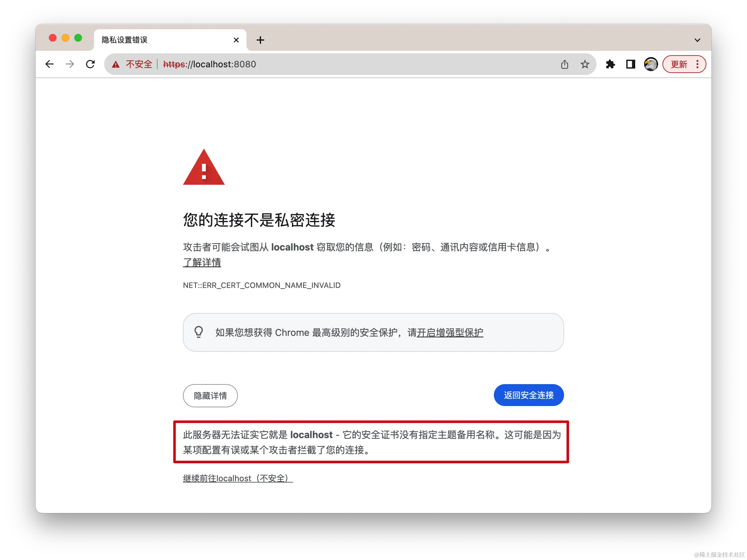The image size is (747, 560).
Task: Click the forward navigation arrow
Action: click(70, 64)
